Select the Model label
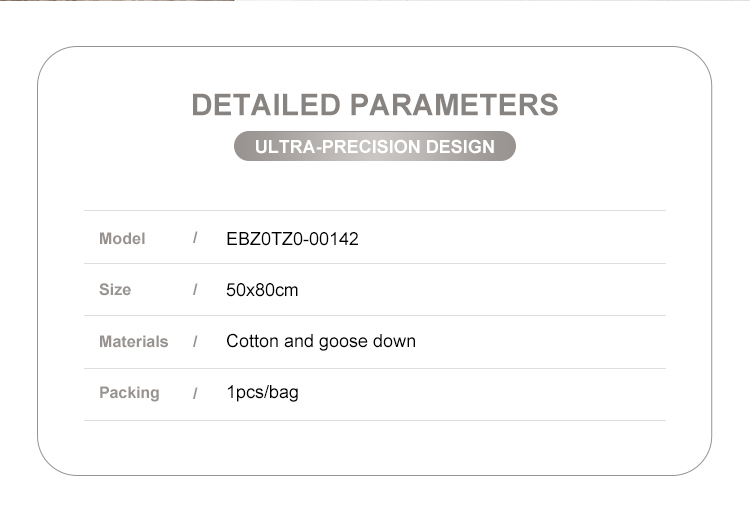750x522 pixels. (x=122, y=238)
